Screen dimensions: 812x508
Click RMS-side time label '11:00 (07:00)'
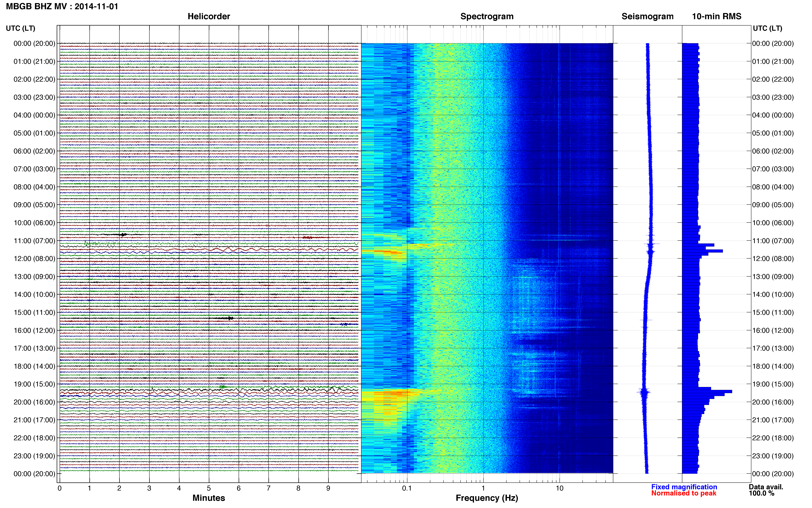pyautogui.click(x=773, y=241)
